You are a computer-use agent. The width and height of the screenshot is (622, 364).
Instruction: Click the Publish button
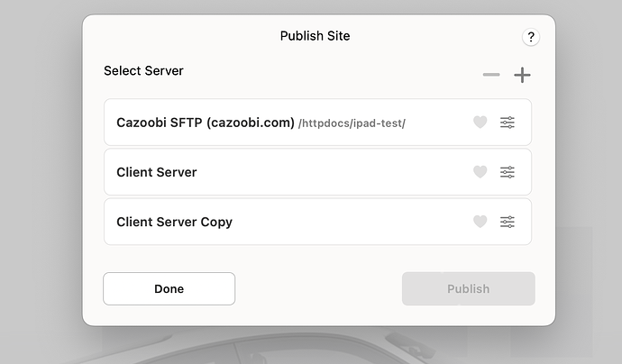click(468, 289)
